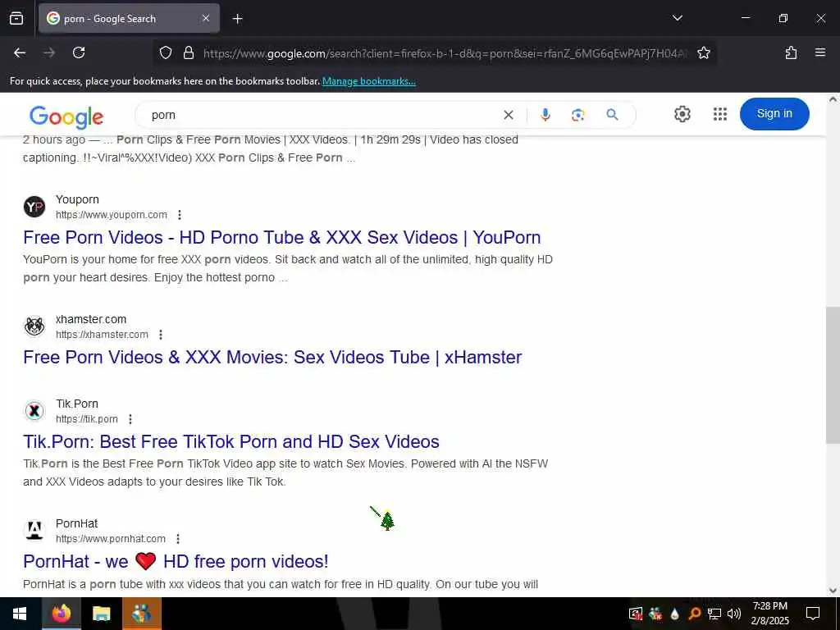Image resolution: width=840 pixels, height=630 pixels.
Task: Click the Firefox taskbar icon
Action: pos(61,614)
